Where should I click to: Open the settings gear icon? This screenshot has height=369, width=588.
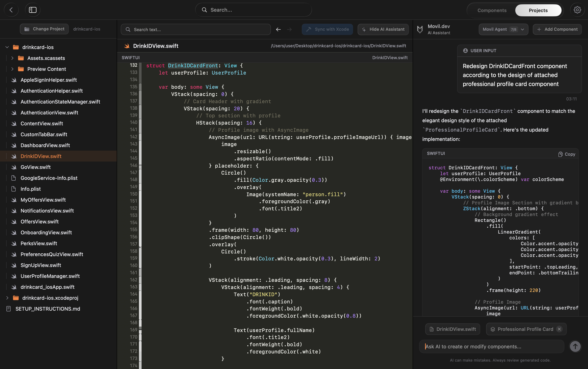click(x=577, y=10)
